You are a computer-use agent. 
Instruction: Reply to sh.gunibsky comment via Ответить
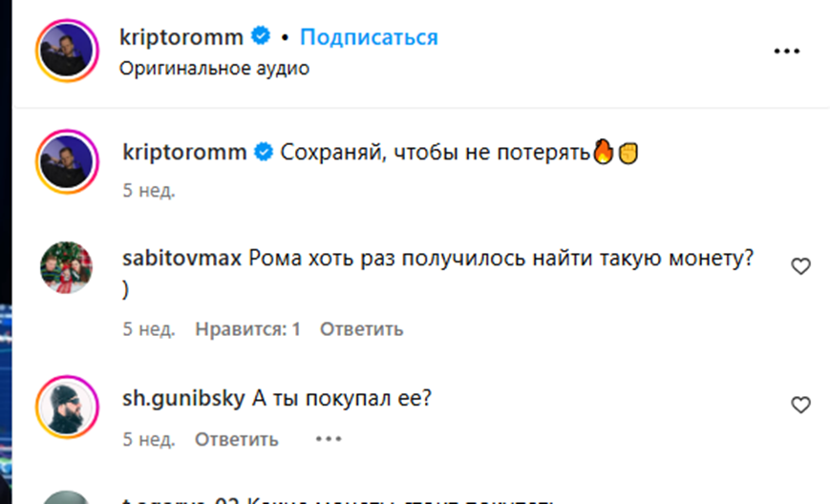pyautogui.click(x=237, y=439)
